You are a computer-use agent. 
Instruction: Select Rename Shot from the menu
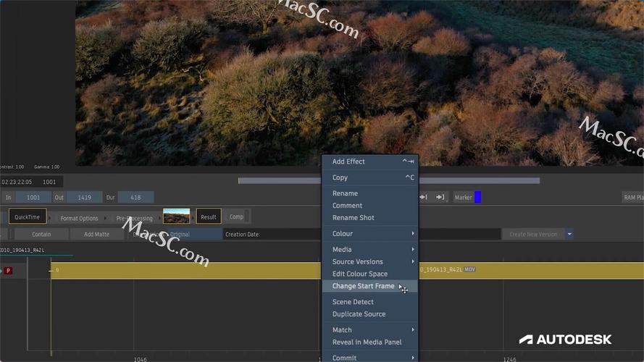pos(369,218)
